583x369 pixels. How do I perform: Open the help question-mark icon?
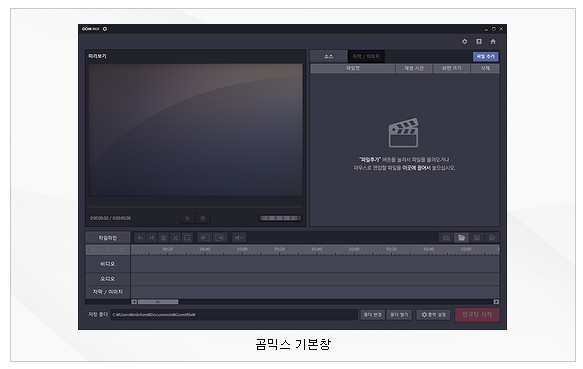(479, 41)
